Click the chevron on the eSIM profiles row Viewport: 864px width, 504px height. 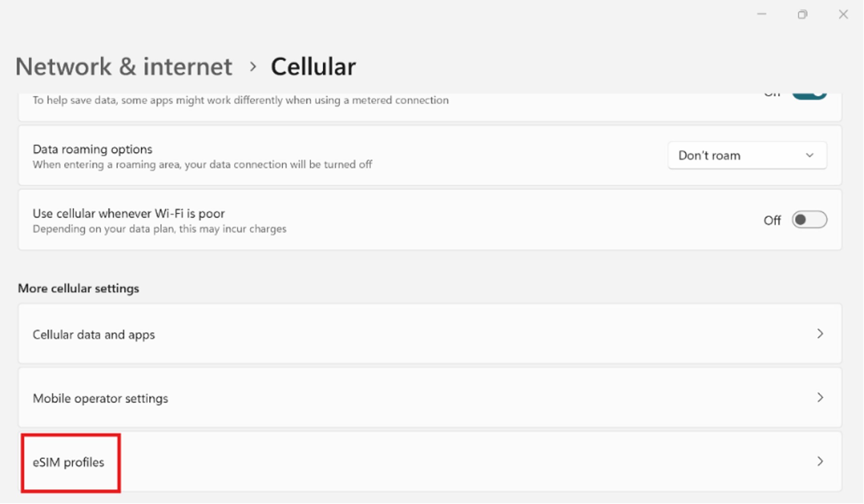click(820, 461)
